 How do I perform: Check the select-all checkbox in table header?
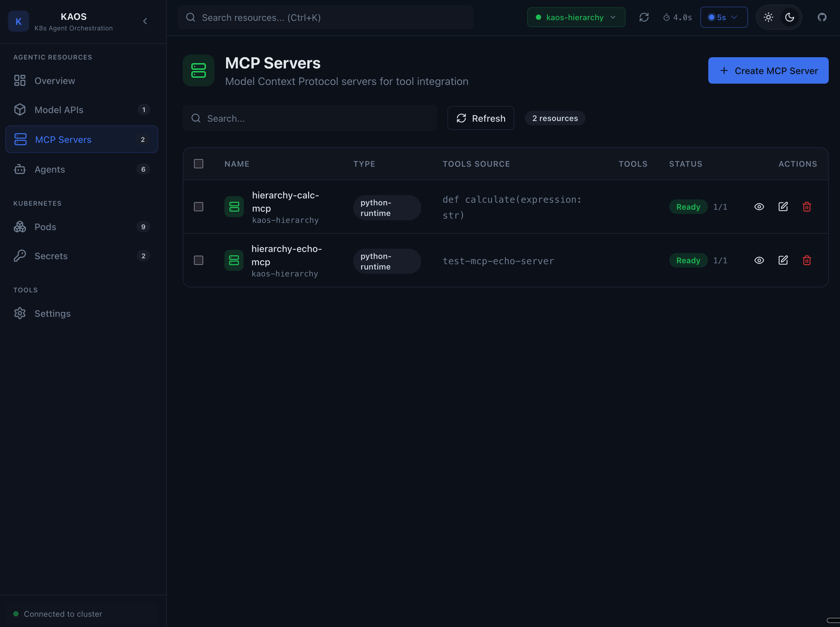198,164
